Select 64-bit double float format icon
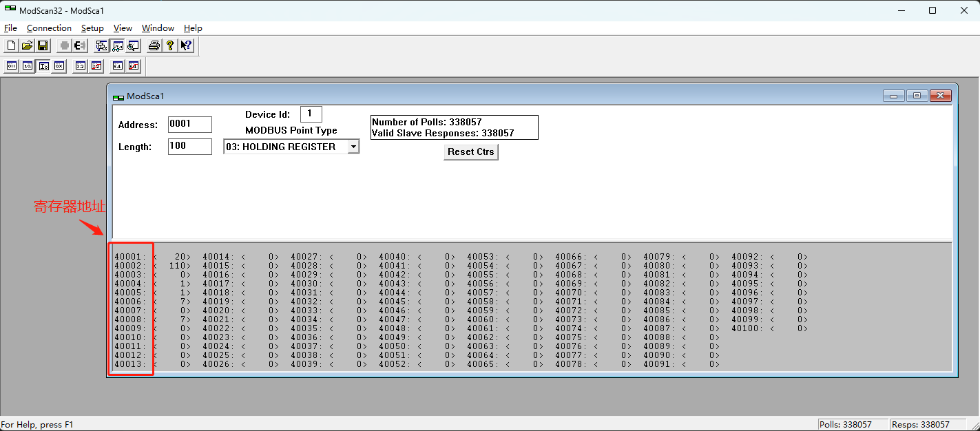This screenshot has height=431, width=980. click(118, 66)
